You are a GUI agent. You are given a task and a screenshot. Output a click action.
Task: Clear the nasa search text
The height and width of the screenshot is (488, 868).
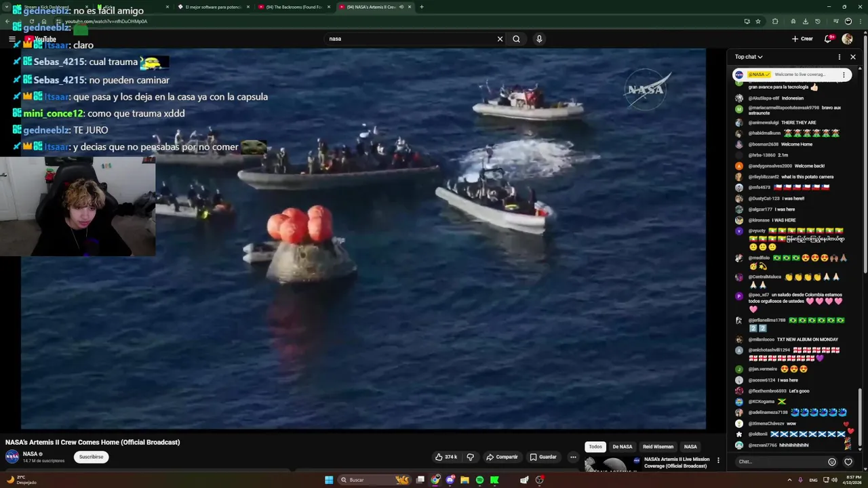[x=500, y=39]
